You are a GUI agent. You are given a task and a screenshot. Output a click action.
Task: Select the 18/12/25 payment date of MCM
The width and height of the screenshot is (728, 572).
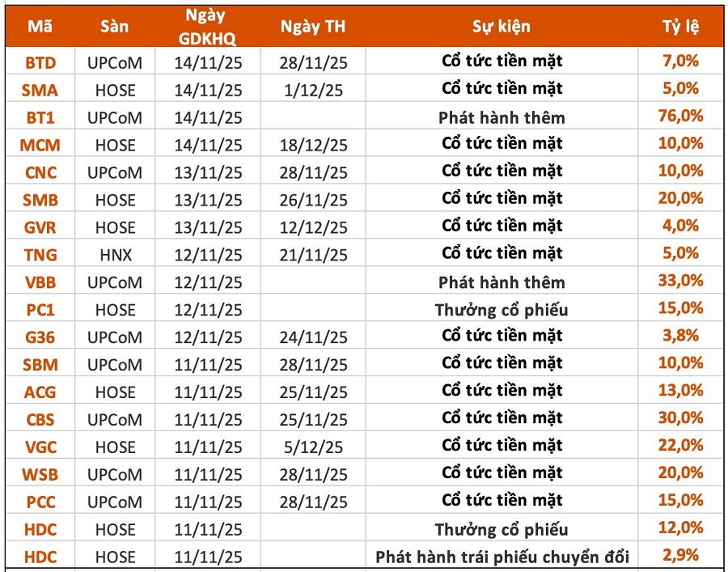(313, 145)
